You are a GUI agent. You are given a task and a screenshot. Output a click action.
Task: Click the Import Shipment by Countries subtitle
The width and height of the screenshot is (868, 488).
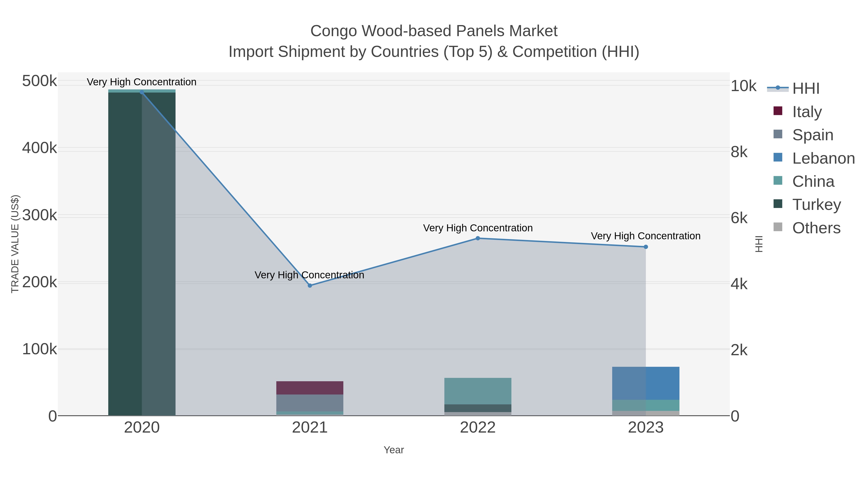point(434,52)
